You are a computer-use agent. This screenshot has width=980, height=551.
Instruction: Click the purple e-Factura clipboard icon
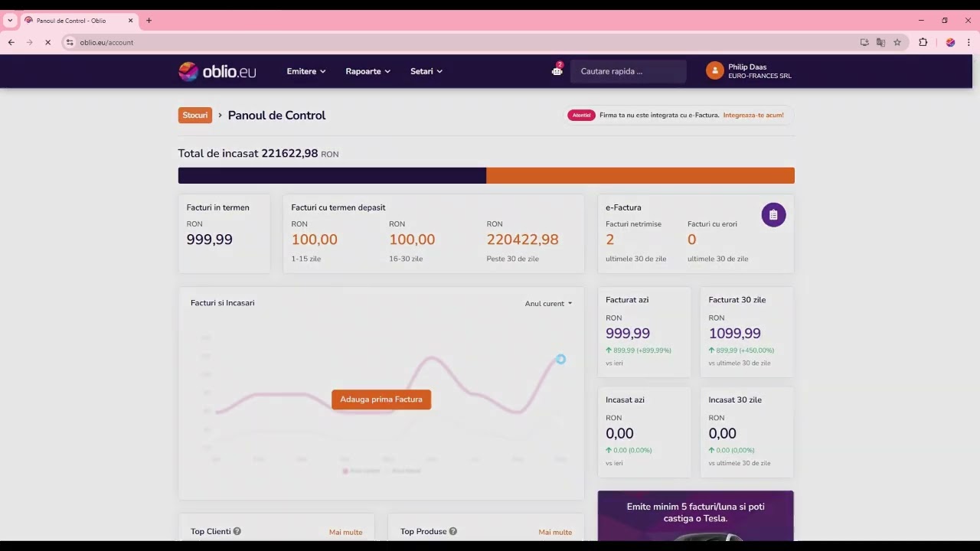click(x=773, y=215)
